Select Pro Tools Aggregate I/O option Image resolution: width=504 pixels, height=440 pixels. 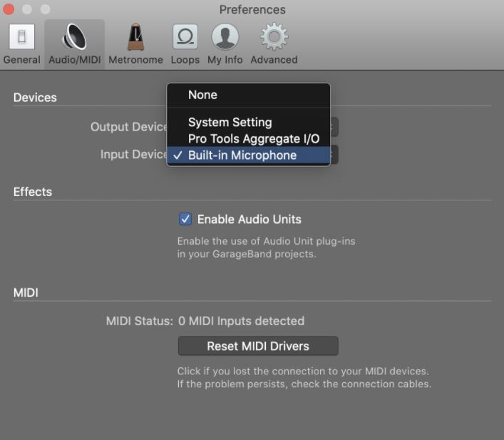click(249, 138)
